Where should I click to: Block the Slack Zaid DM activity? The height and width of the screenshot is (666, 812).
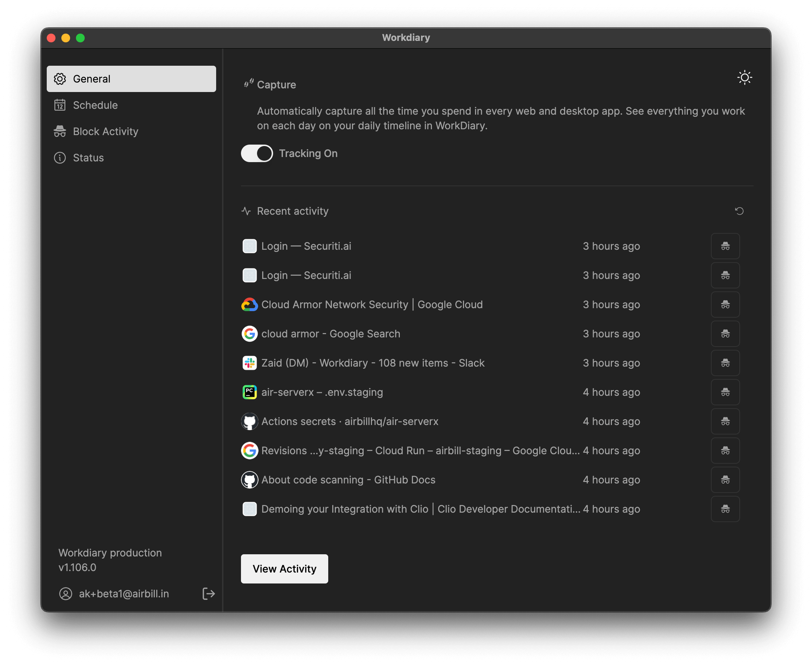(x=725, y=363)
